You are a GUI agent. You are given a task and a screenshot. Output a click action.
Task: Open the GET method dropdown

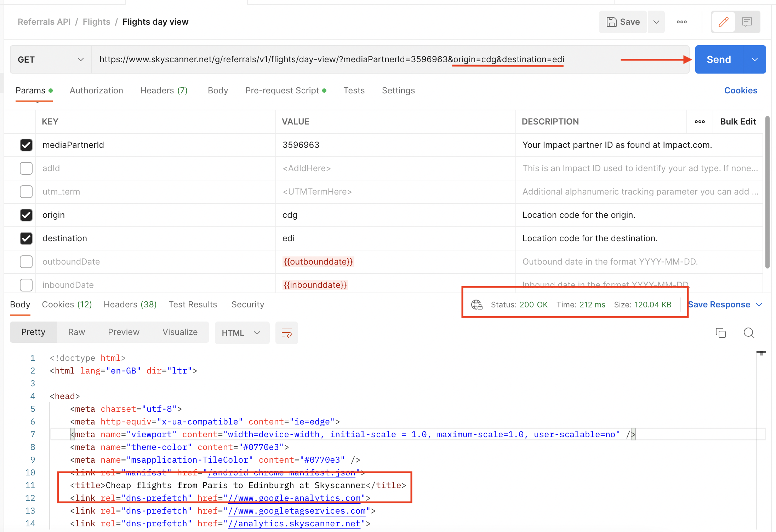51,59
